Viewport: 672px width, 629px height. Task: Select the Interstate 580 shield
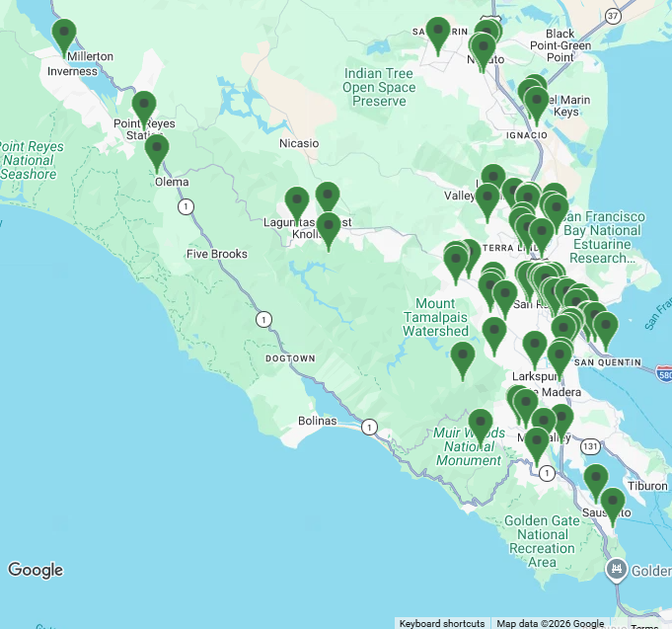click(664, 374)
